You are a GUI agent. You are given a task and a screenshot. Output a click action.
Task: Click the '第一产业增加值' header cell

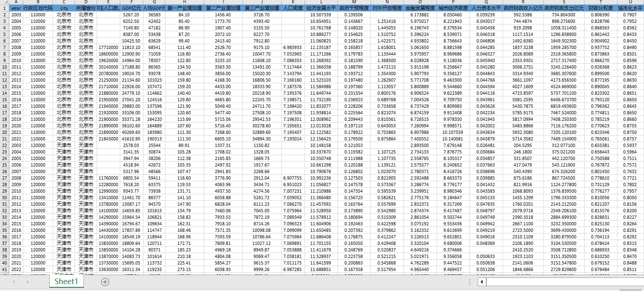coord(184,8)
